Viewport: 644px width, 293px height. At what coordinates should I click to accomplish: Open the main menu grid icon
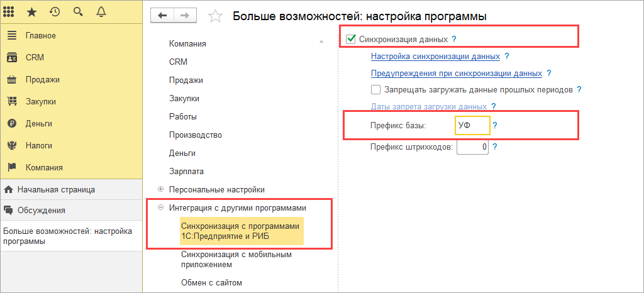pyautogui.click(x=10, y=12)
